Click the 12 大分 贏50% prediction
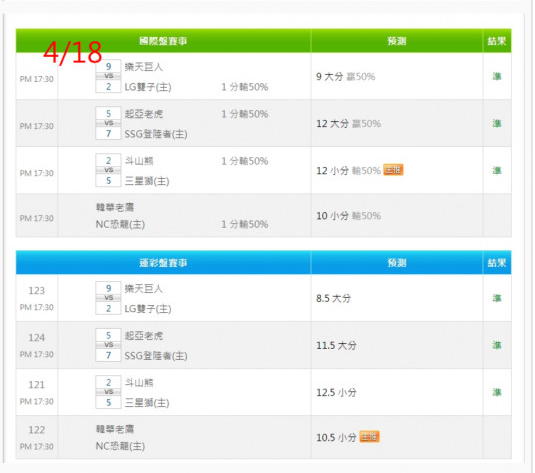Image resolution: width=535 pixels, height=473 pixels. (348, 124)
